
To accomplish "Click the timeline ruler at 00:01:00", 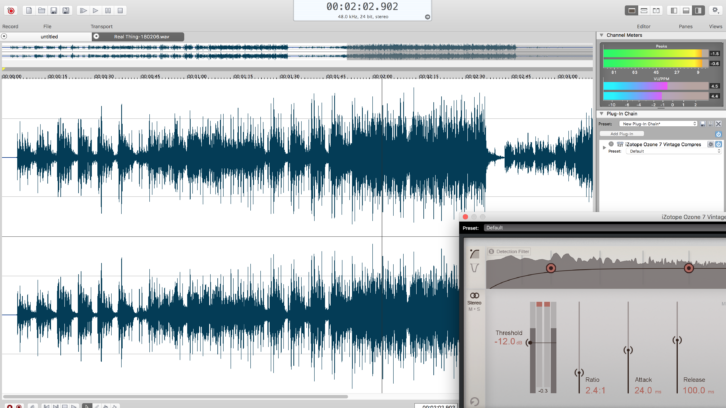I will [196, 76].
